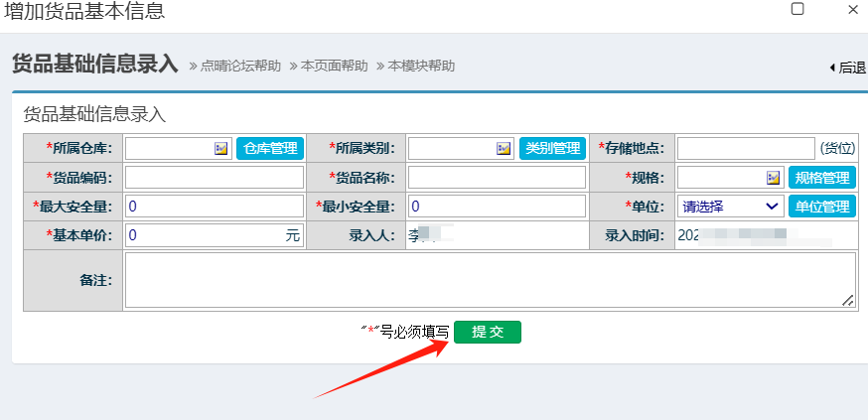Screen dimensions: 868x420
Task: Focus the 最小安全量 input field
Action: [498, 207]
